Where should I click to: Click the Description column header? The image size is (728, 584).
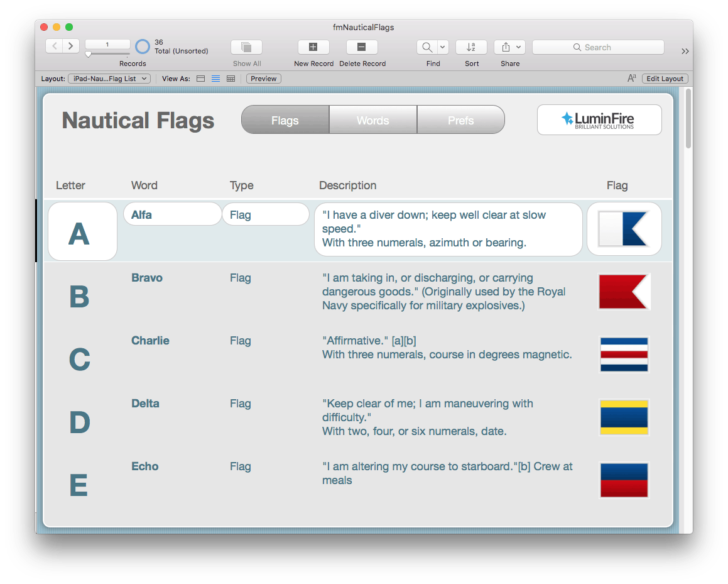pos(348,185)
